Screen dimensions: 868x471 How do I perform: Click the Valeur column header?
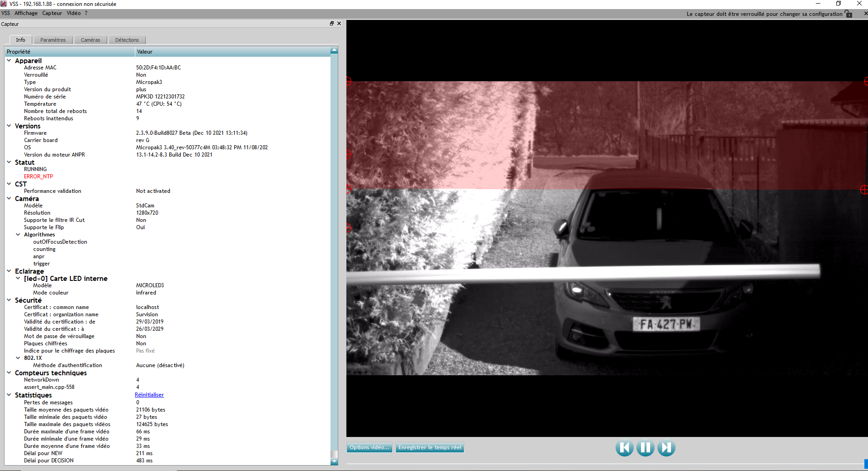point(232,52)
